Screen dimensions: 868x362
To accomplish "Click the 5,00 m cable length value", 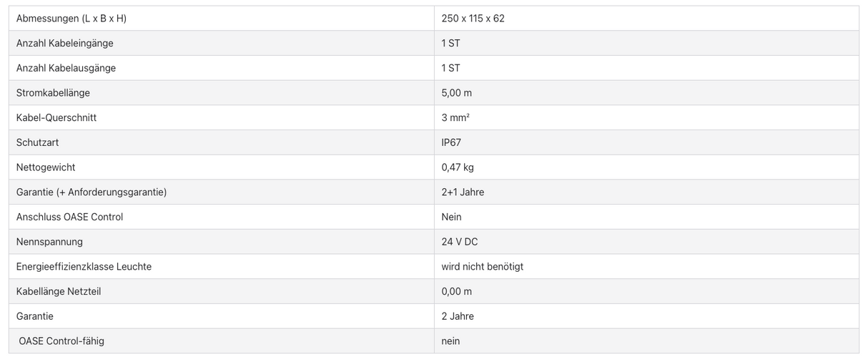I will click(456, 93).
